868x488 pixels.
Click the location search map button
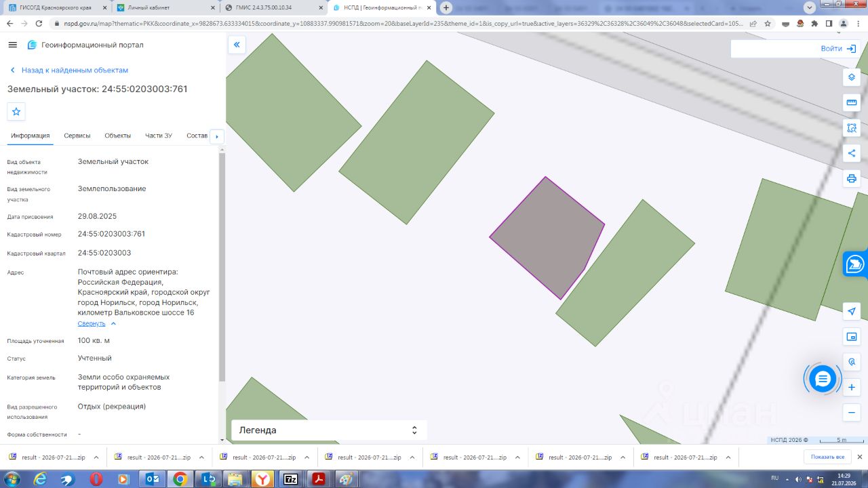[852, 362]
